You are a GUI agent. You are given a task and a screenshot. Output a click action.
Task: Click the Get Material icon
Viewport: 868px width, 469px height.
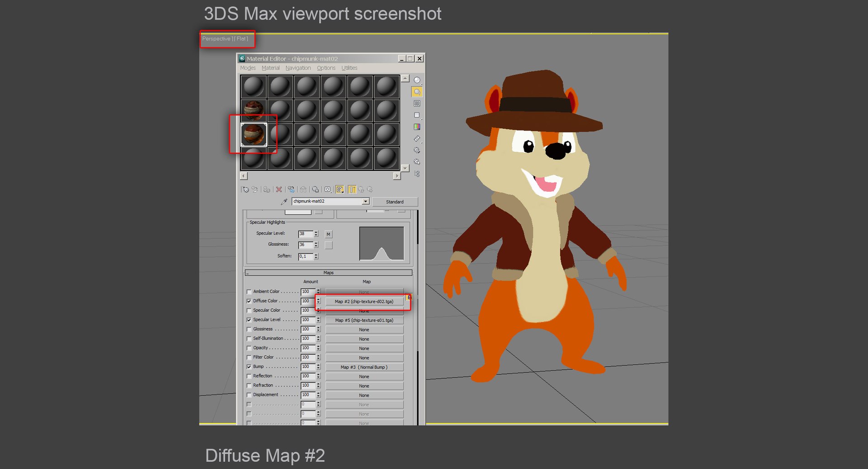[245, 190]
